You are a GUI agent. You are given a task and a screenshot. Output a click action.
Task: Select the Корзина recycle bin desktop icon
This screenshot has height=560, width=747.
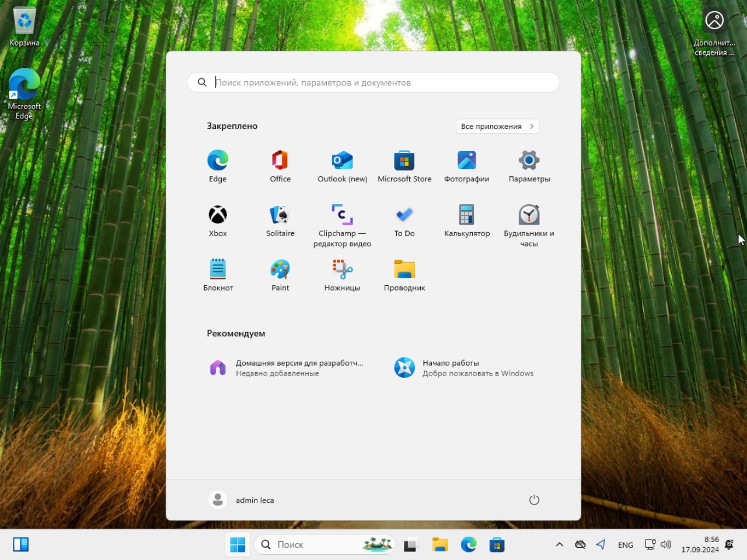25,27
